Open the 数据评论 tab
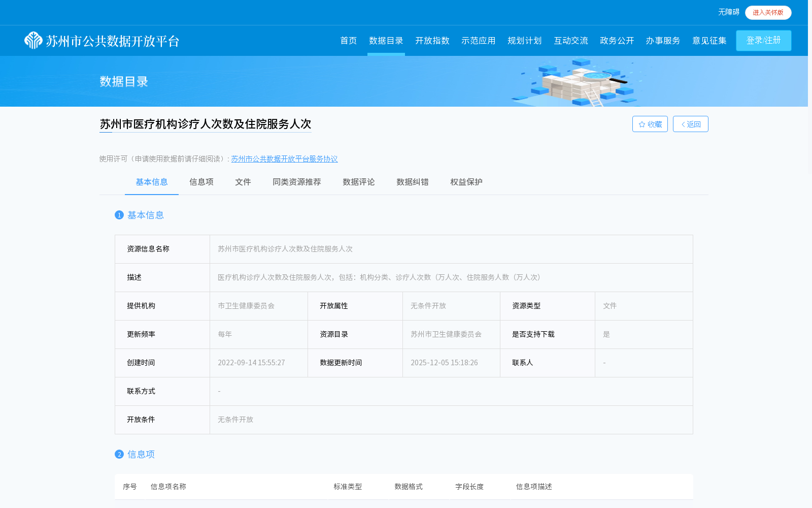Screen dimensions: 812x508 (358, 182)
